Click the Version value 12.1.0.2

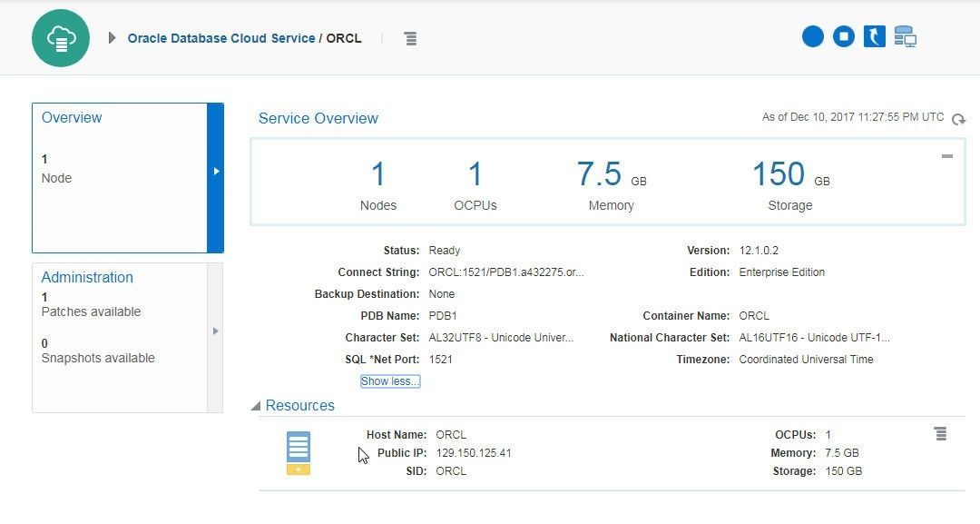click(759, 250)
